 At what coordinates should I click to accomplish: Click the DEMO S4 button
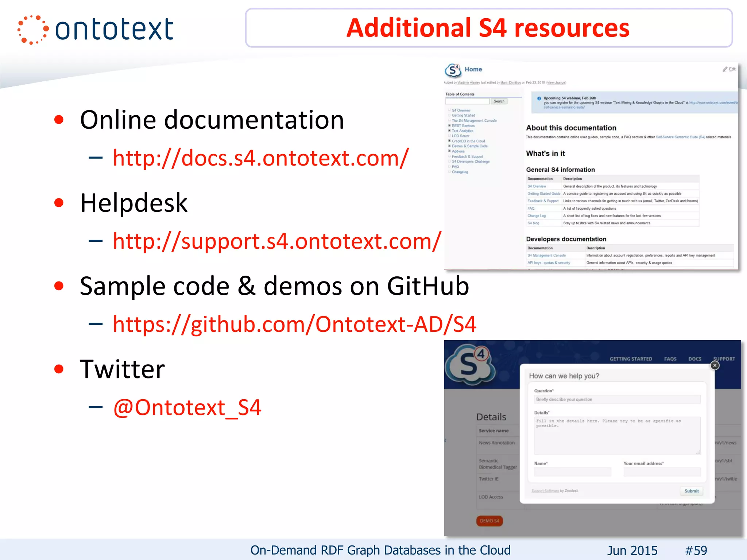(x=489, y=521)
